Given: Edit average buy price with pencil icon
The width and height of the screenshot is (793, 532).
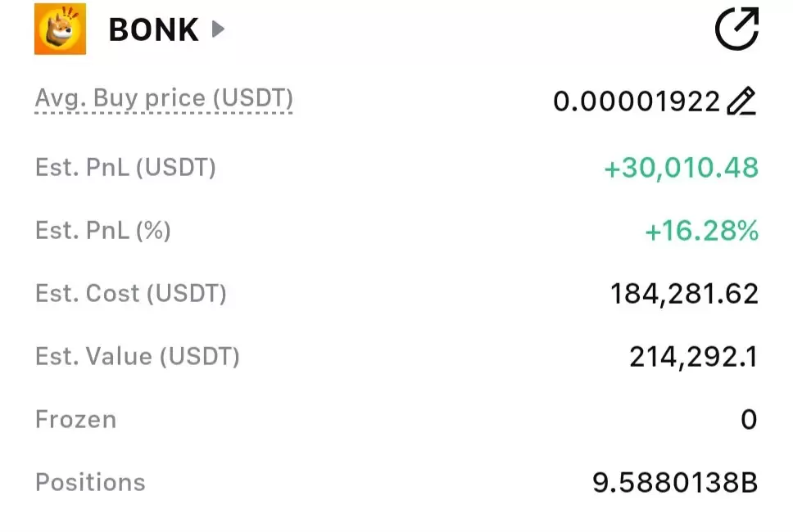Looking at the screenshot, I should point(741,101).
